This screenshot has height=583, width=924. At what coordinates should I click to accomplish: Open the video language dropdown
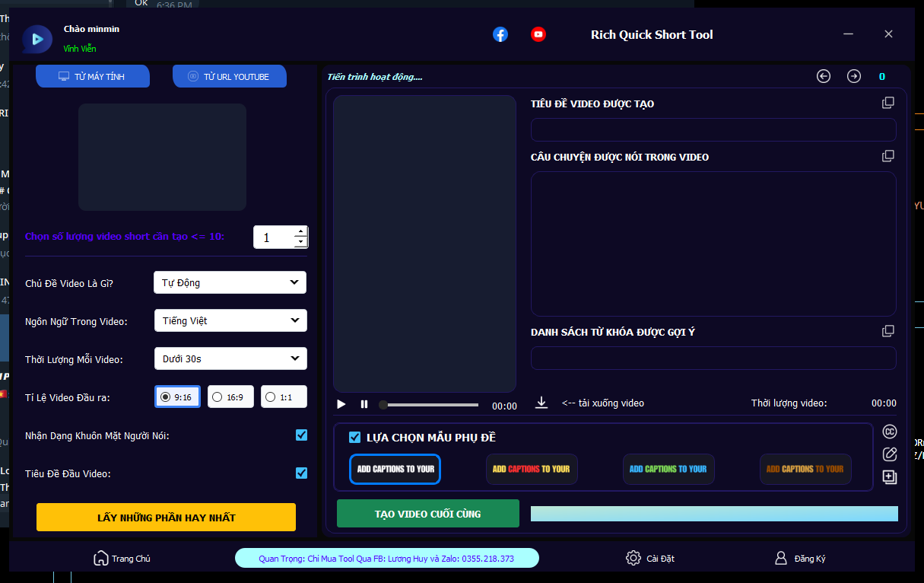(230, 320)
